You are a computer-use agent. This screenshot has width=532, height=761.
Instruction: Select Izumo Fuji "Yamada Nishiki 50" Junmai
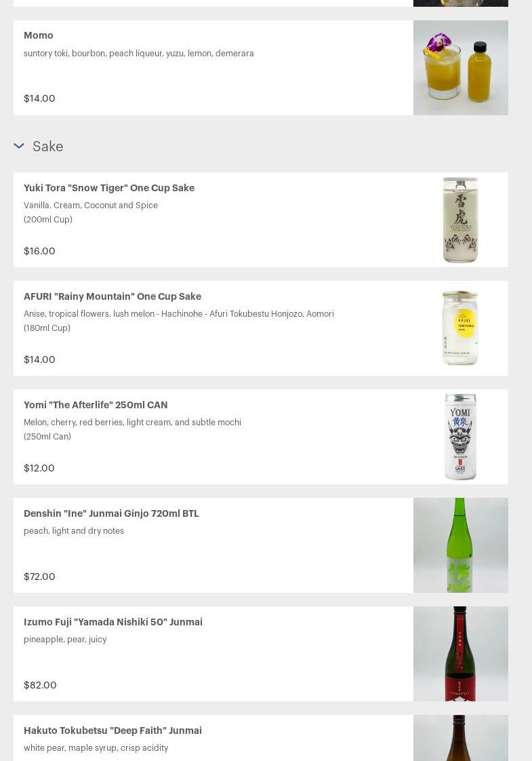pos(113,622)
